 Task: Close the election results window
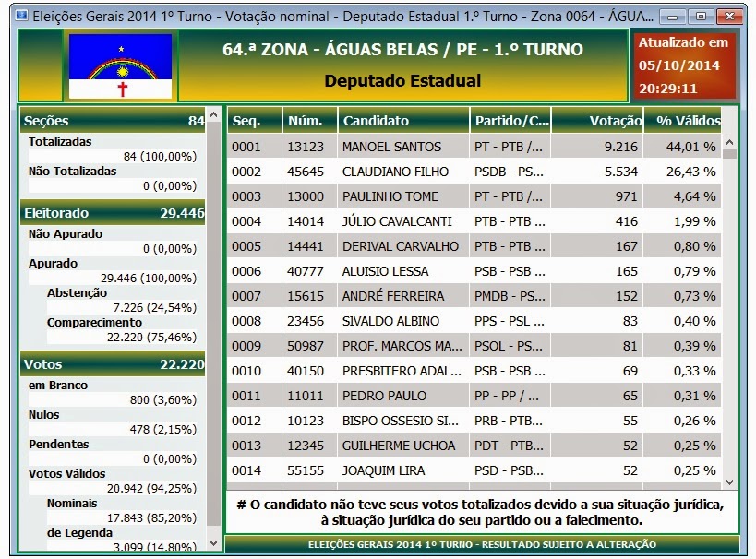730,17
